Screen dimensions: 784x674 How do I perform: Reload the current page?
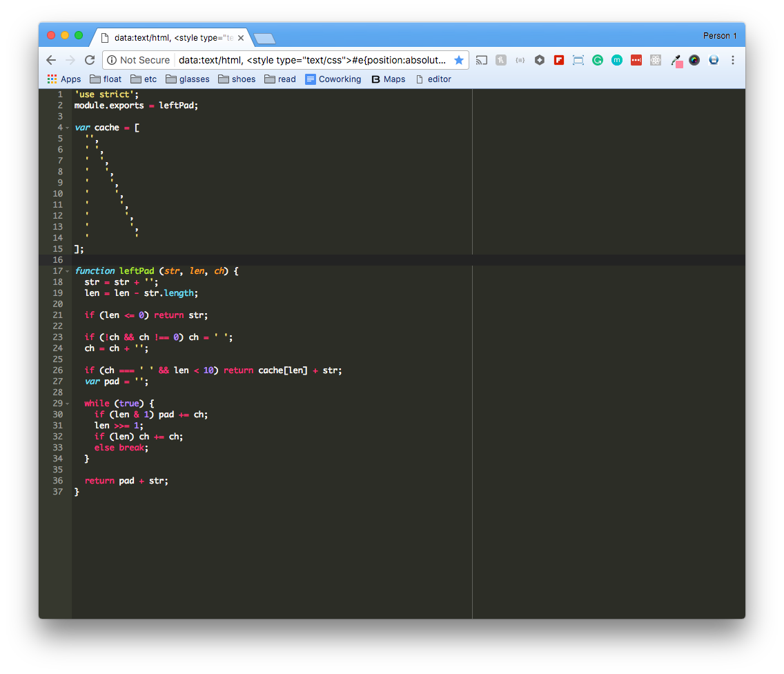[90, 60]
